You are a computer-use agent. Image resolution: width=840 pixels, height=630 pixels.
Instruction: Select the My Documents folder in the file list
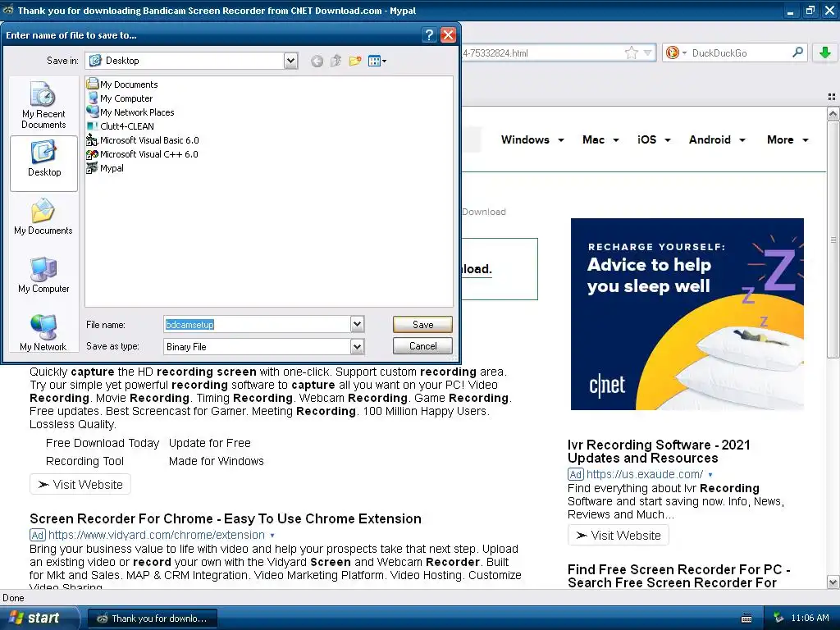pyautogui.click(x=123, y=84)
